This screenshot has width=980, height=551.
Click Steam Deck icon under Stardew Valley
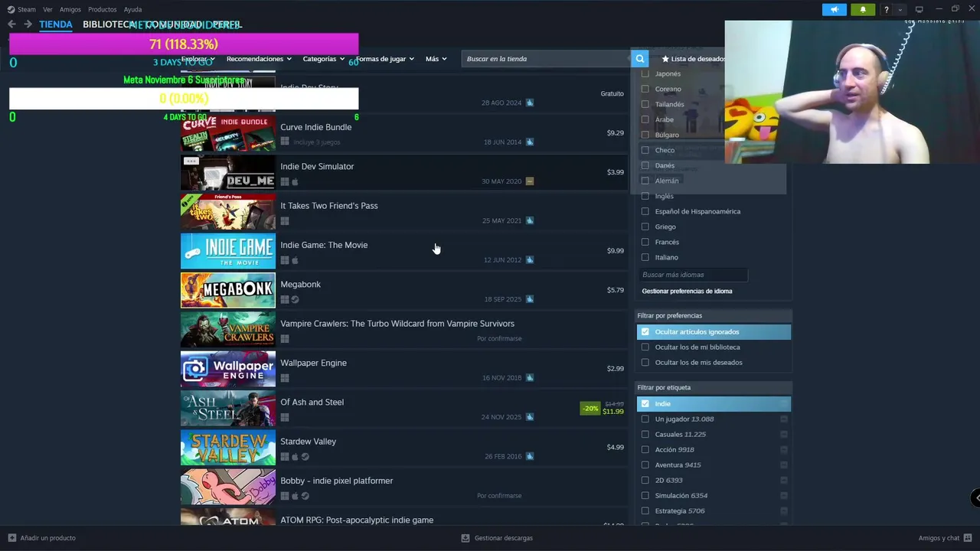[305, 457]
